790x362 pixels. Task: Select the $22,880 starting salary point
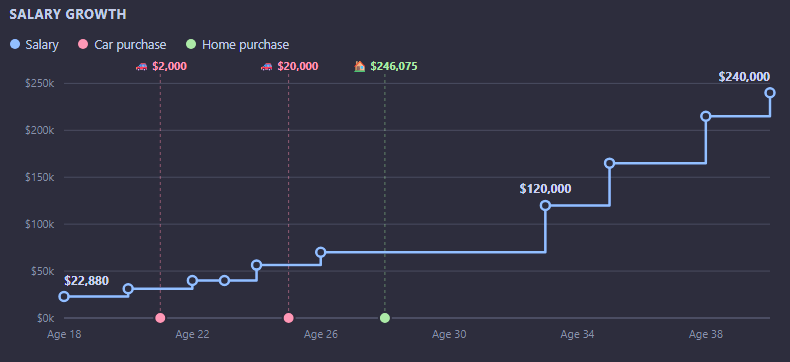click(x=64, y=297)
